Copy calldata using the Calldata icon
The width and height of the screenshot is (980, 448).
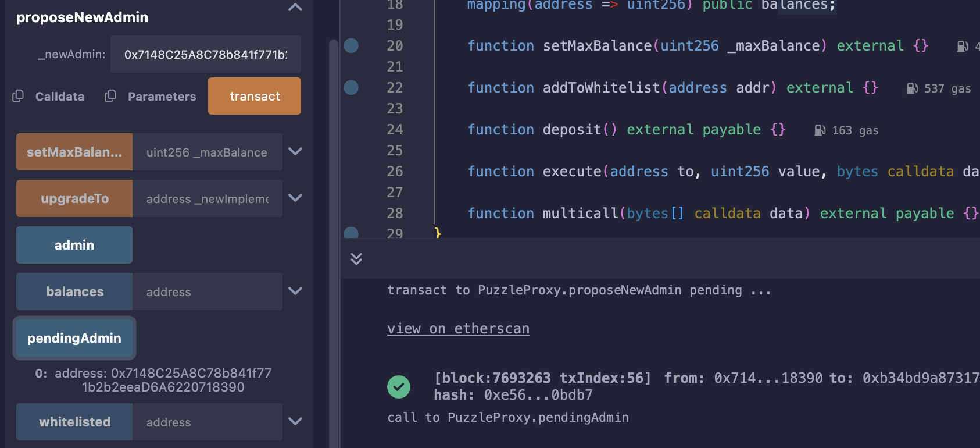click(x=18, y=96)
